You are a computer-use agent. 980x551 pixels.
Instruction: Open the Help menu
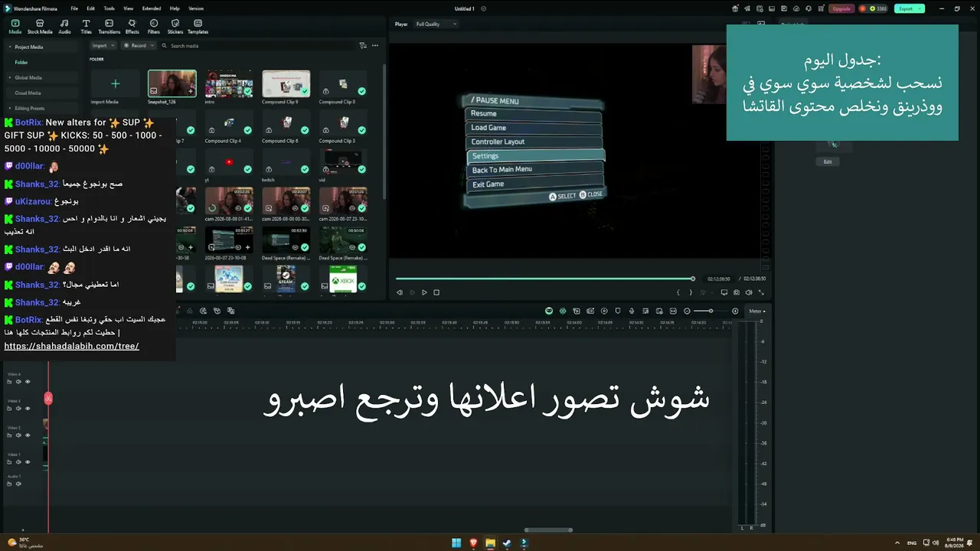(x=175, y=8)
